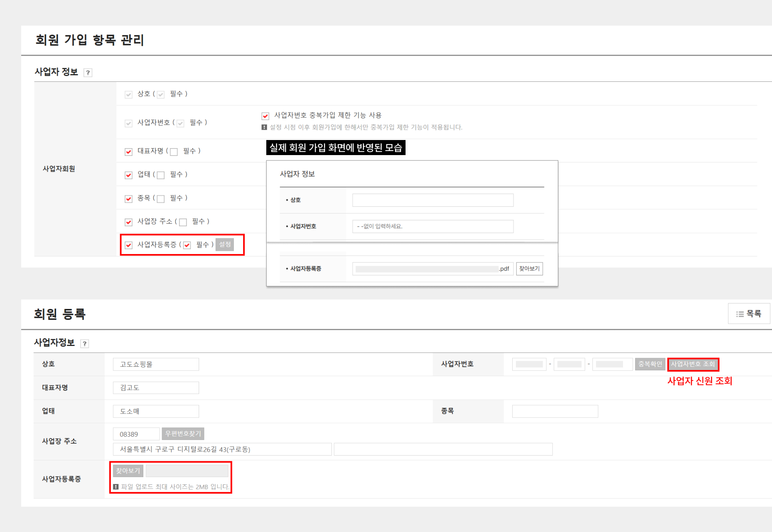Click 찾아보기 button in 회원 등록 form
Viewport: 772px width, 532px height.
(128, 471)
